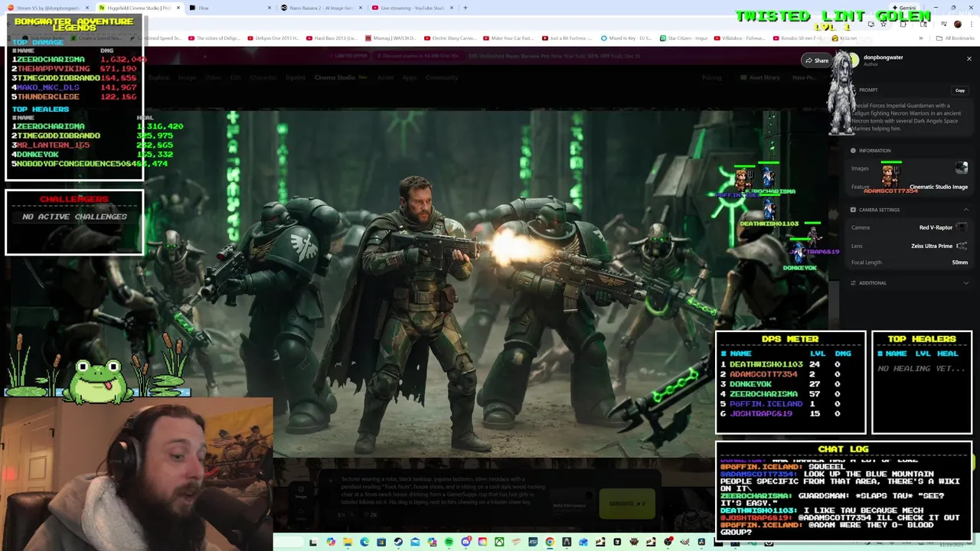Open the Community nav item
Image resolution: width=980 pixels, height=551 pixels.
pyautogui.click(x=442, y=77)
